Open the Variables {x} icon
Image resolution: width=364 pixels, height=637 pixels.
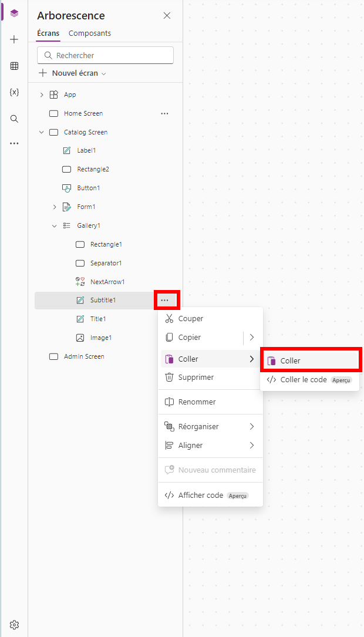[14, 92]
